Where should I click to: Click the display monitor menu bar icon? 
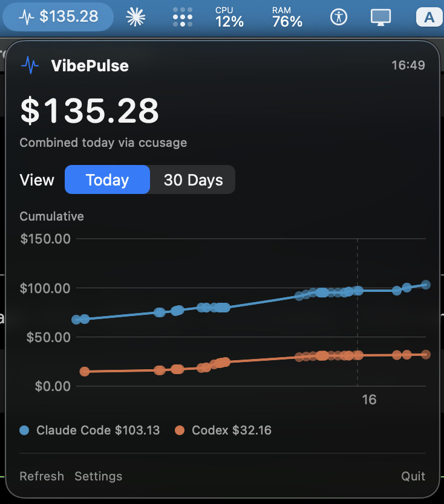click(x=380, y=17)
